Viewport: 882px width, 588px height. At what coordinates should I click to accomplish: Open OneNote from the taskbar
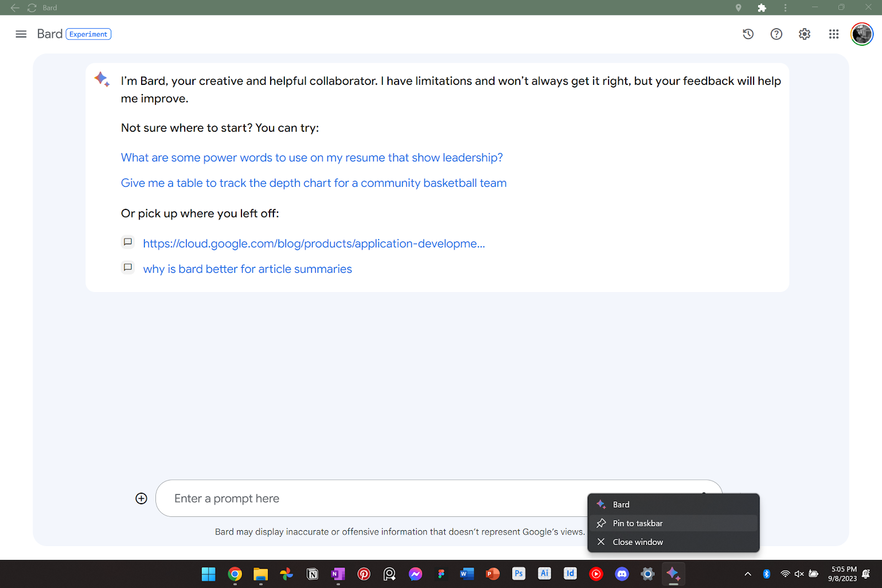click(x=338, y=574)
